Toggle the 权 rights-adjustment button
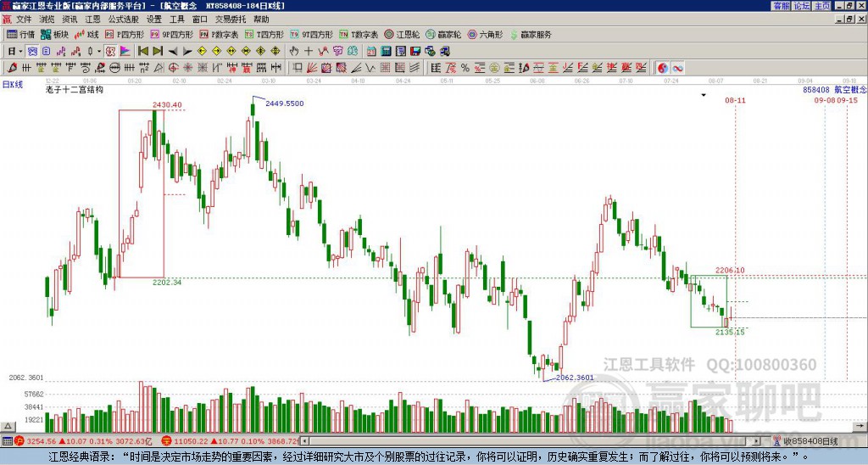The image size is (868, 465). (110, 52)
